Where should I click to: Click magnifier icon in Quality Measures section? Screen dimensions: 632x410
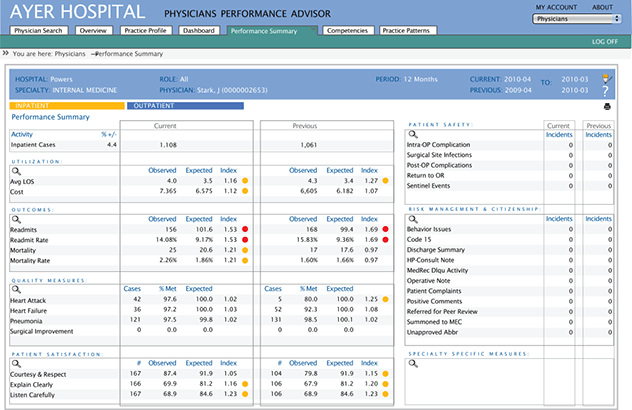(x=16, y=288)
